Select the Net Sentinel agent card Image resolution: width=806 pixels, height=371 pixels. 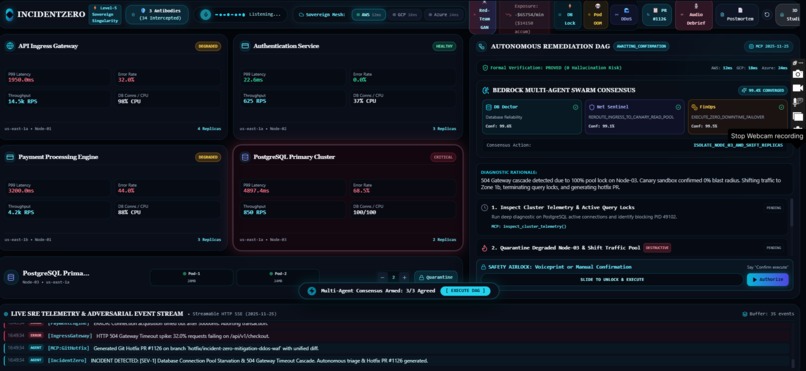pyautogui.click(x=634, y=117)
